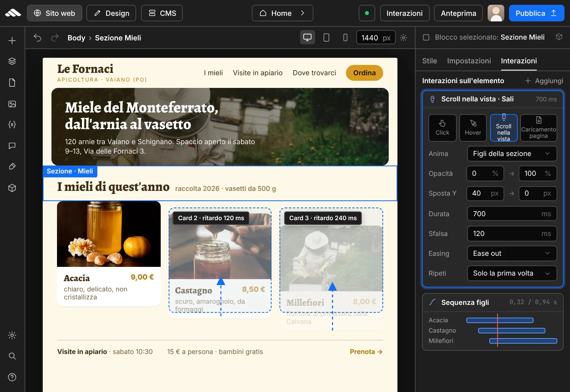This screenshot has height=392, width=570.
Task: Select the Hover trigger
Action: tap(473, 128)
